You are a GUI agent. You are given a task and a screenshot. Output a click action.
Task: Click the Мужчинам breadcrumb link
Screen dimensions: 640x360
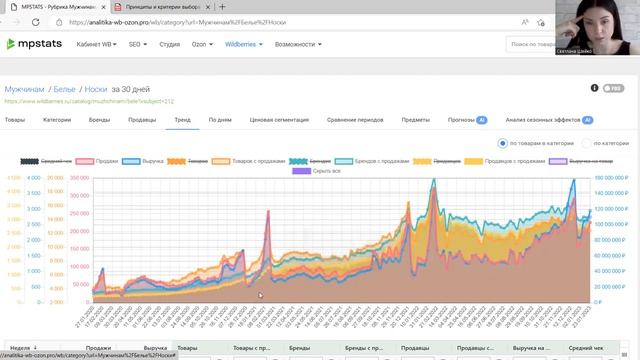[24, 89]
